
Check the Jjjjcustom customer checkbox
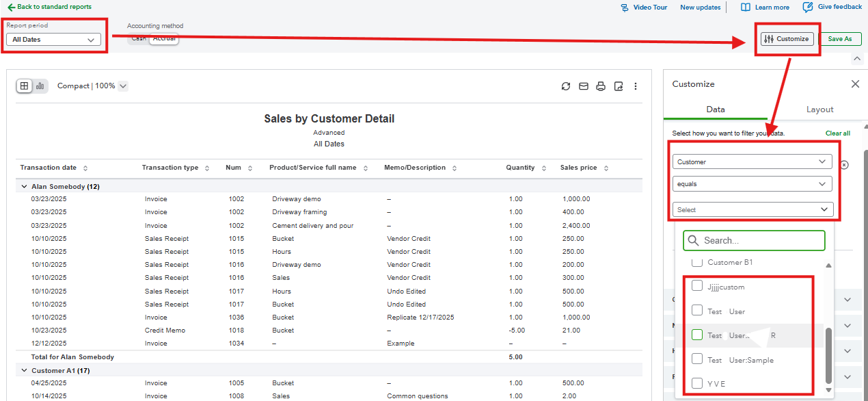pyautogui.click(x=697, y=286)
